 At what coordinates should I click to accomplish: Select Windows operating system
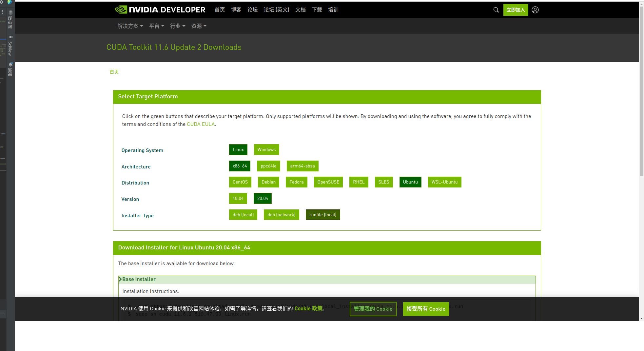(266, 149)
